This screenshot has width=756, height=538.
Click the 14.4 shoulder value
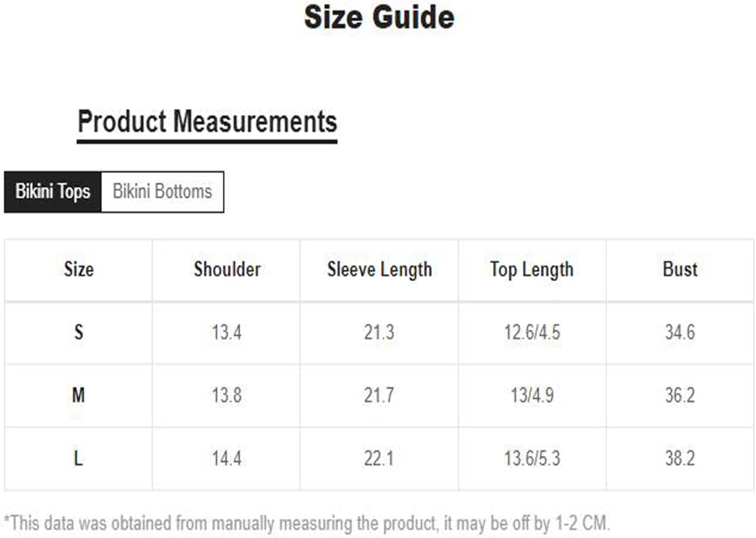click(x=227, y=458)
